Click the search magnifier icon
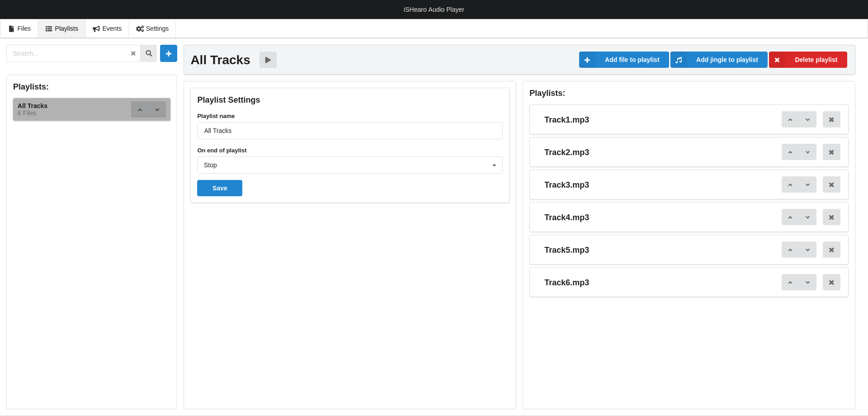The image size is (868, 416). 149,53
